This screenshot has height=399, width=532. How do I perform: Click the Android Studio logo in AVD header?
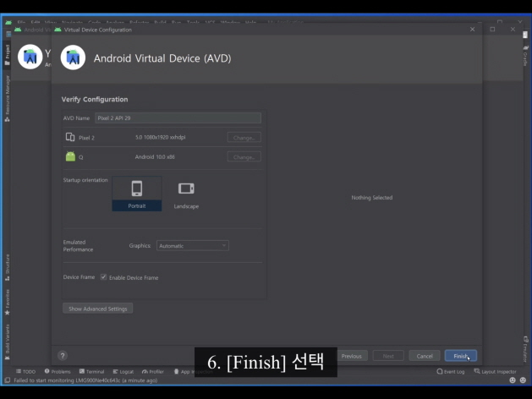[73, 57]
